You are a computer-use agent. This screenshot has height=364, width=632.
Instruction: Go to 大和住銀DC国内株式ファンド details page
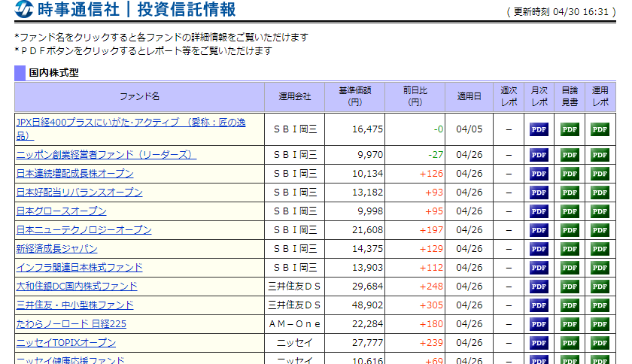click(x=77, y=287)
